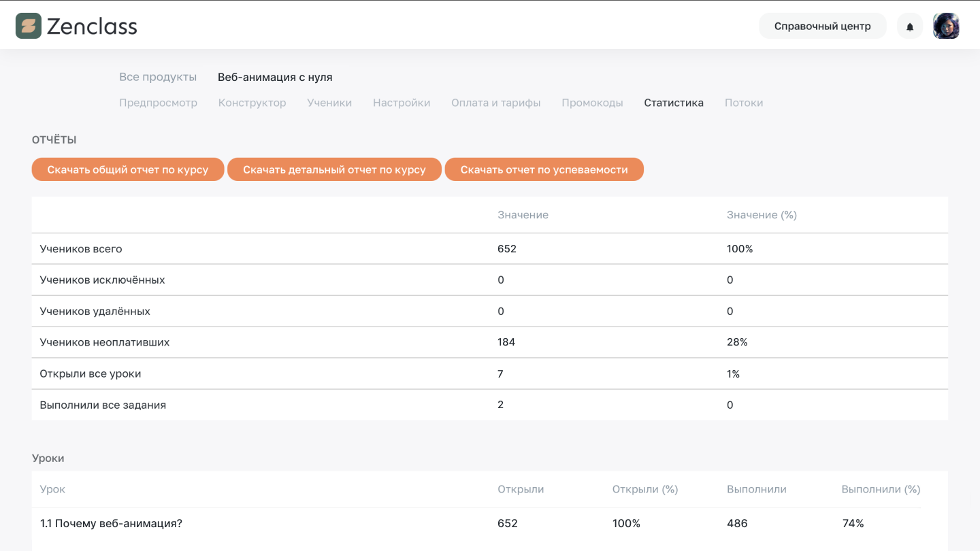Image resolution: width=980 pixels, height=551 pixels.
Task: Open the Конструктор tab
Action: (x=252, y=103)
